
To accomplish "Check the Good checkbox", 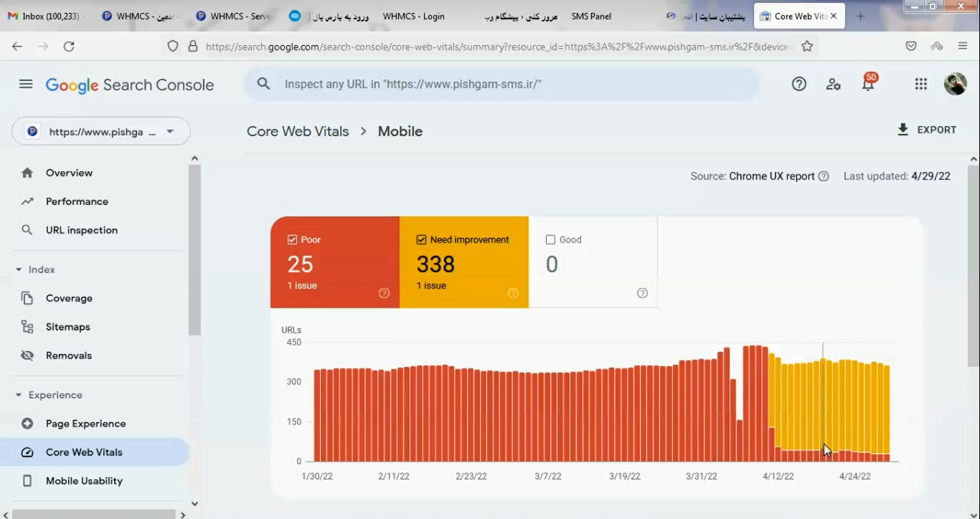I will coord(550,239).
